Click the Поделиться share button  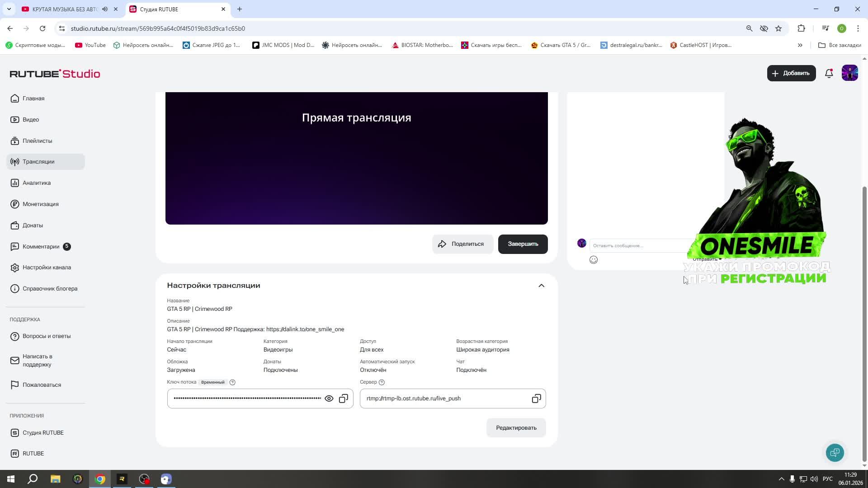[x=462, y=244]
